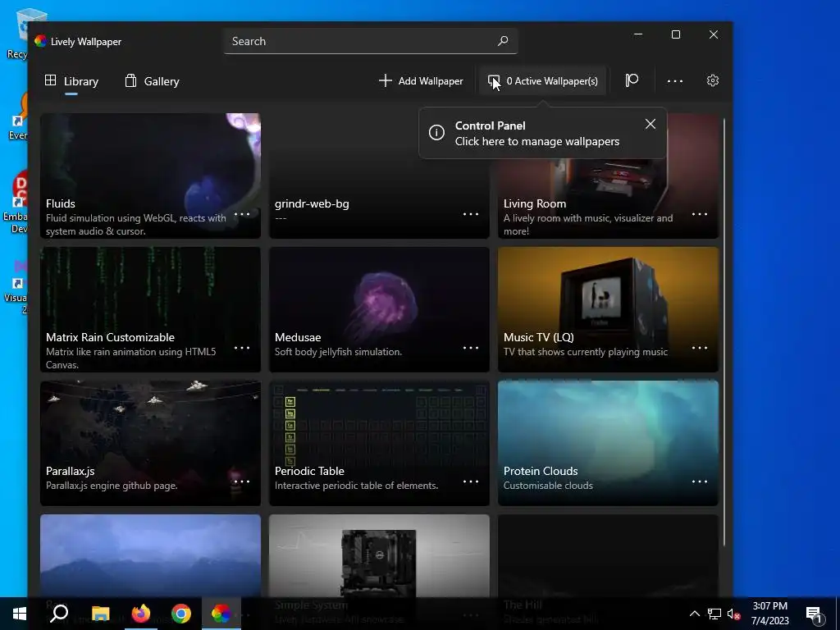Launch Google Chrome from the taskbar

[x=181, y=614]
